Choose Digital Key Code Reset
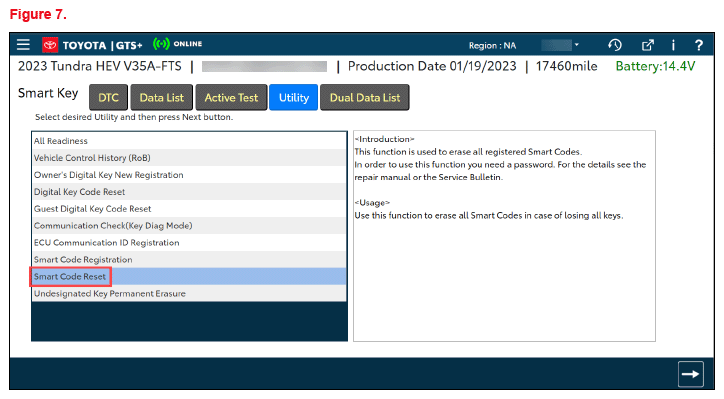 (189, 192)
